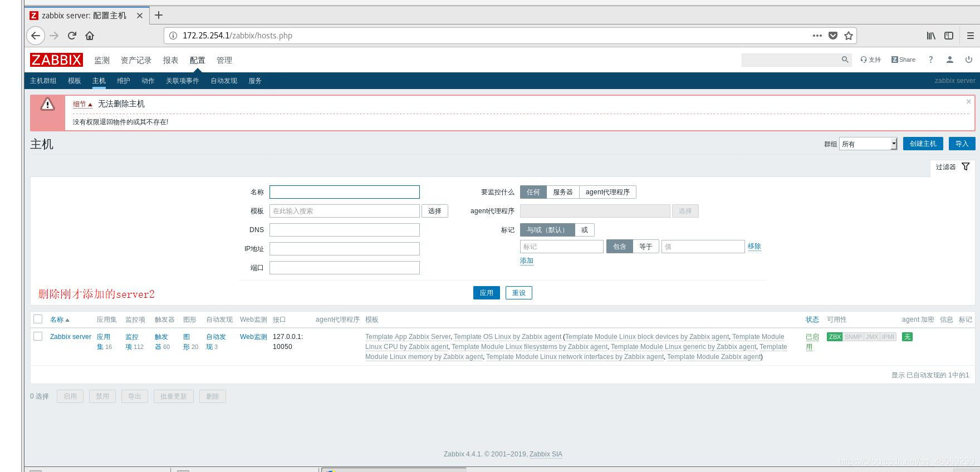The width and height of the screenshot is (980, 472).
Task: Go to 动作 submenu
Action: pyautogui.click(x=148, y=81)
